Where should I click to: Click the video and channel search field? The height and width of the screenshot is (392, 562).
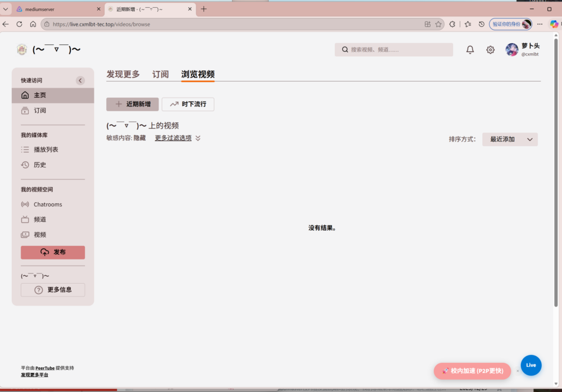pos(394,50)
